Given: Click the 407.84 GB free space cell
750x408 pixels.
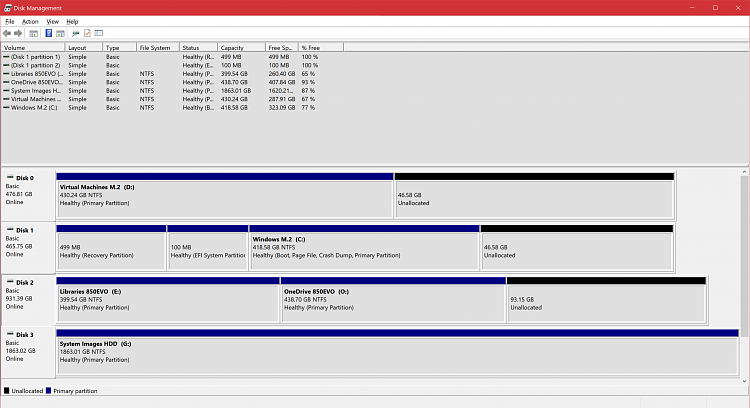Looking at the screenshot, I should tap(282, 82).
